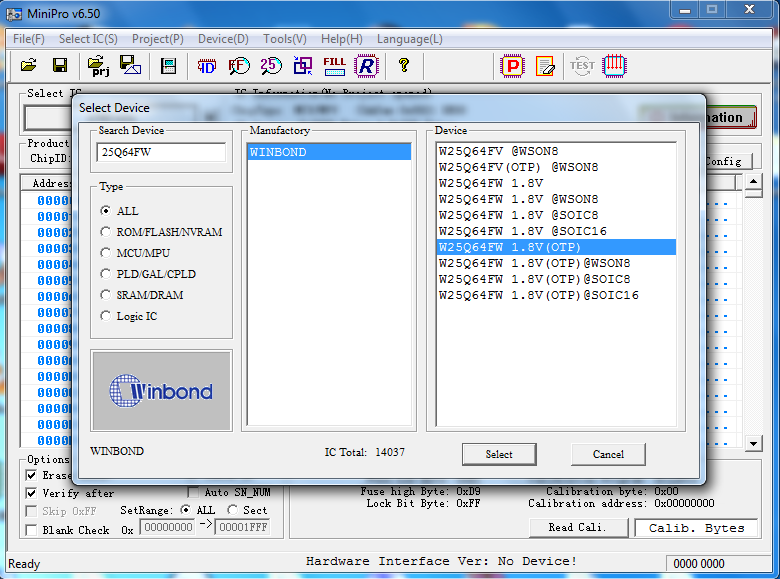Select ROM/FLASH/NVRAM type option

[x=105, y=232]
